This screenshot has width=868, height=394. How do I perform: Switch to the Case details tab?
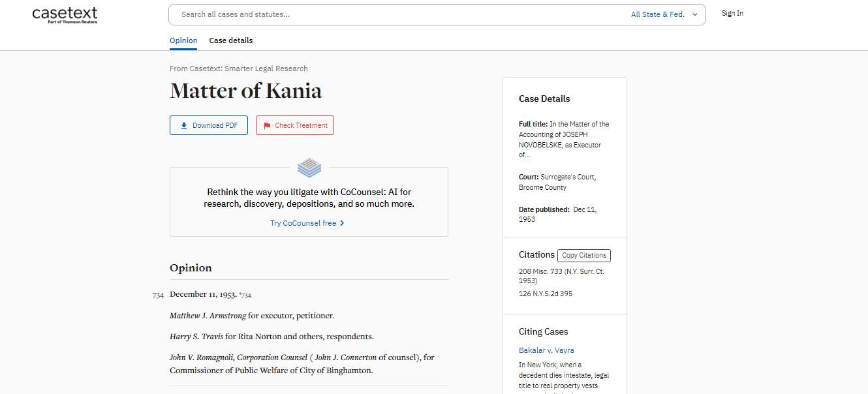[x=231, y=40]
